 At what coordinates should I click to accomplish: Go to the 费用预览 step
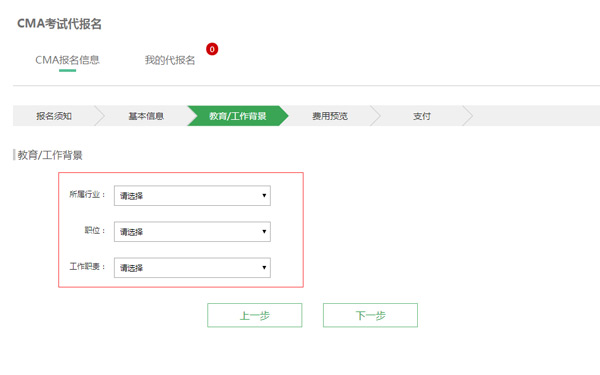point(329,116)
